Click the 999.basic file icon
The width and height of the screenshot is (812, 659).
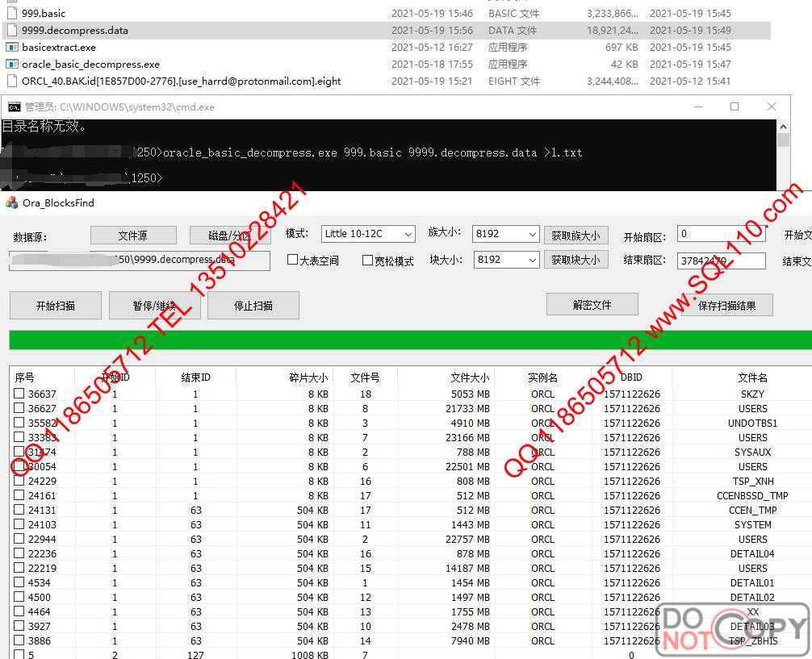coord(12,14)
